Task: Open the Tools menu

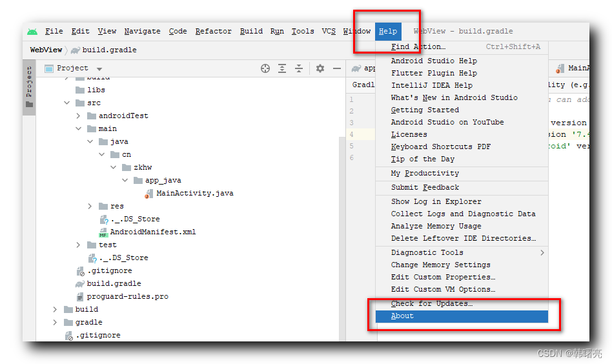Action: [x=303, y=31]
